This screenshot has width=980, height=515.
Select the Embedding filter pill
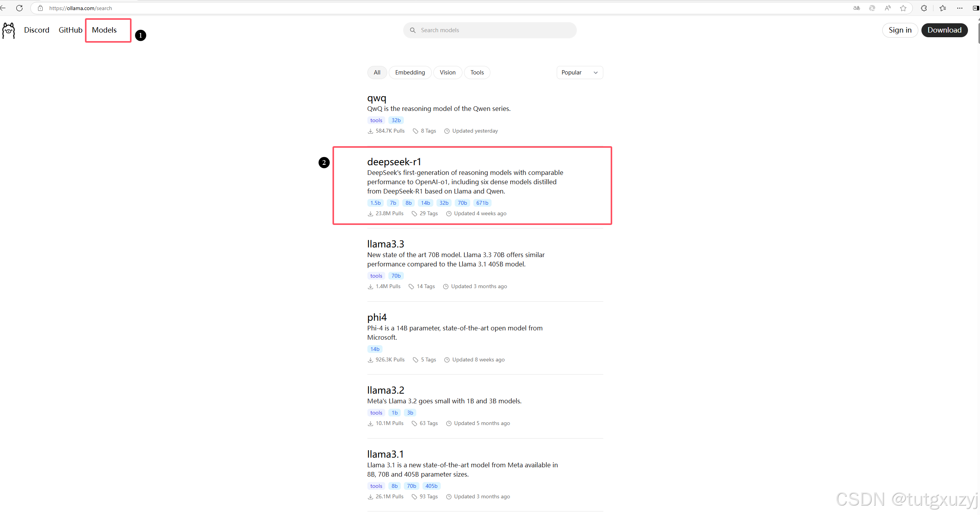point(410,73)
